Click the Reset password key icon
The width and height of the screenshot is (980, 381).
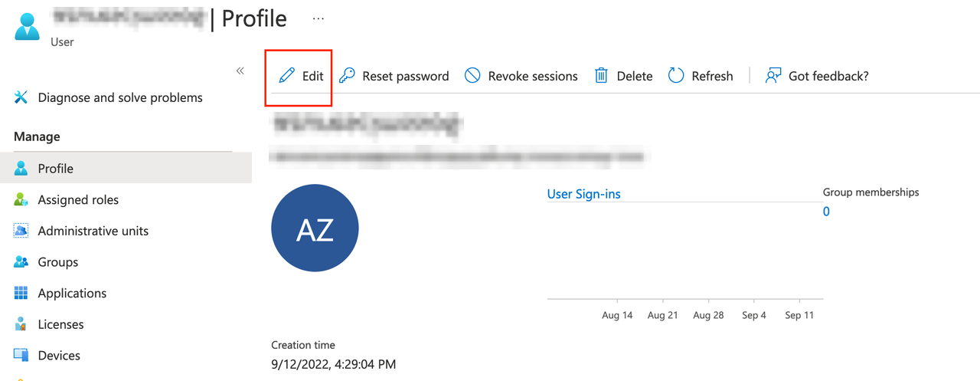[347, 76]
